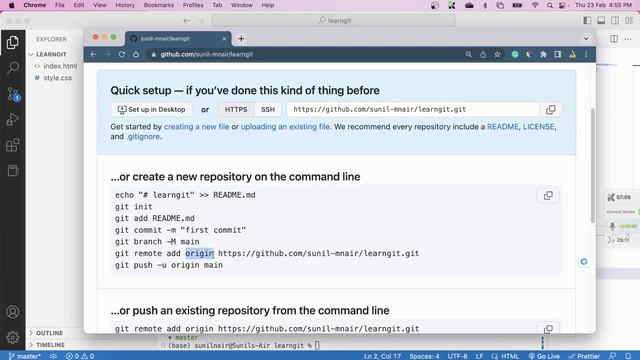Open macOS Apple menu
Viewport: 640px width, 360px height.
[x=12, y=5]
